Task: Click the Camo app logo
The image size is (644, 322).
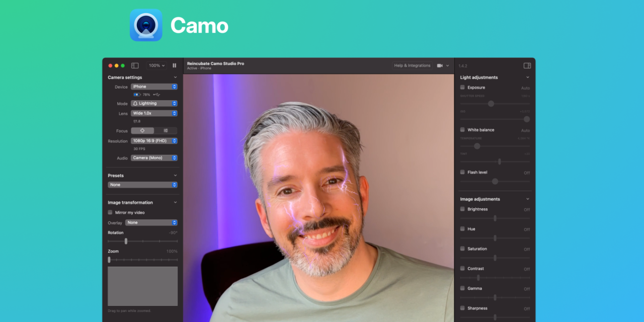Action: click(146, 25)
